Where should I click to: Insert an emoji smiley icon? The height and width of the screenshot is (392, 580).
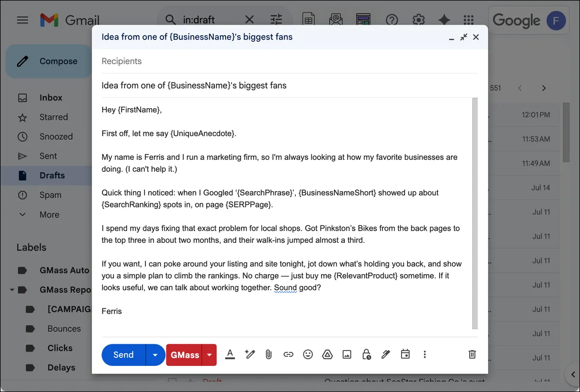point(308,354)
